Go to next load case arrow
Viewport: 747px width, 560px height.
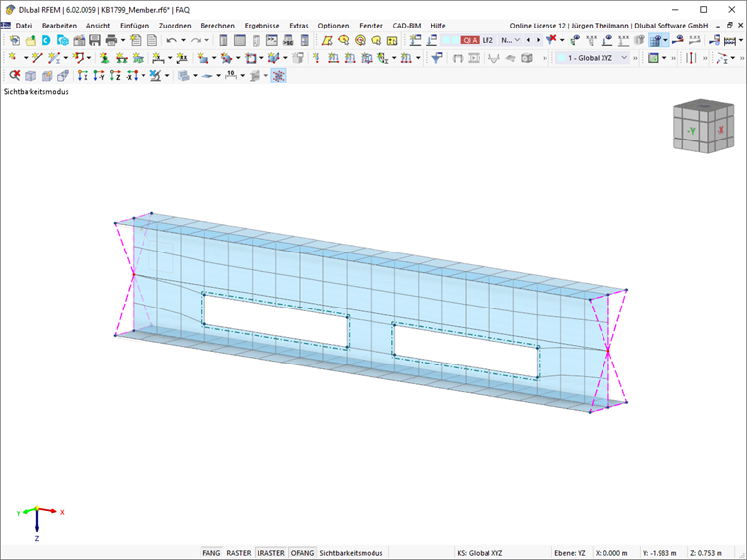coord(539,40)
